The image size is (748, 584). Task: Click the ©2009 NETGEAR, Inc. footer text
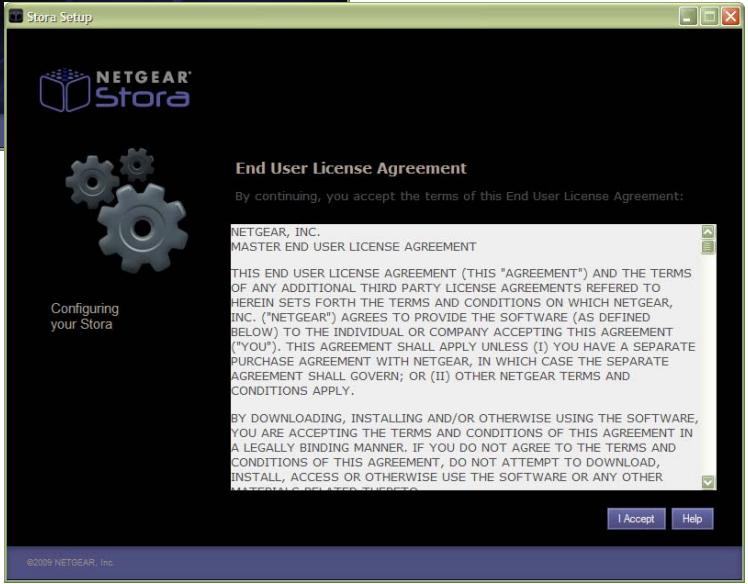[x=70, y=563]
